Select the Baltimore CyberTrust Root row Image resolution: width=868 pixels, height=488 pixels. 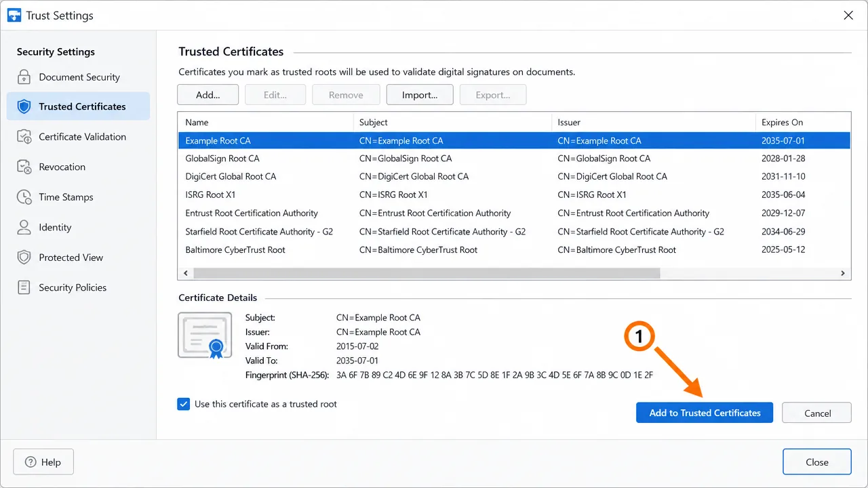(514, 249)
